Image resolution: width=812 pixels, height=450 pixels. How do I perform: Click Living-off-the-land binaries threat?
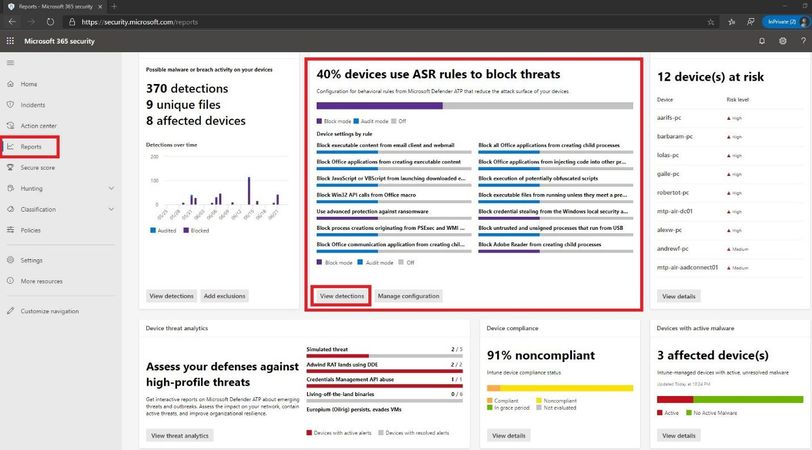(340, 394)
